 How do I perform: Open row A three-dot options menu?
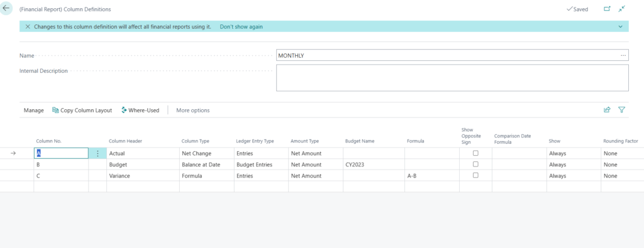coord(97,153)
